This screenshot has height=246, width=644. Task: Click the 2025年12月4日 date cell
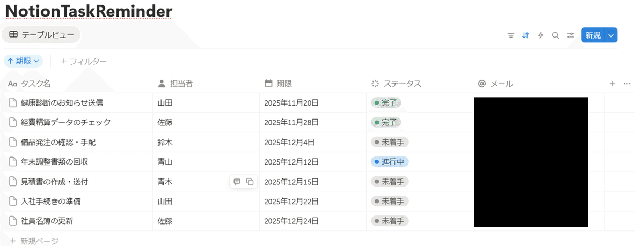[289, 142]
